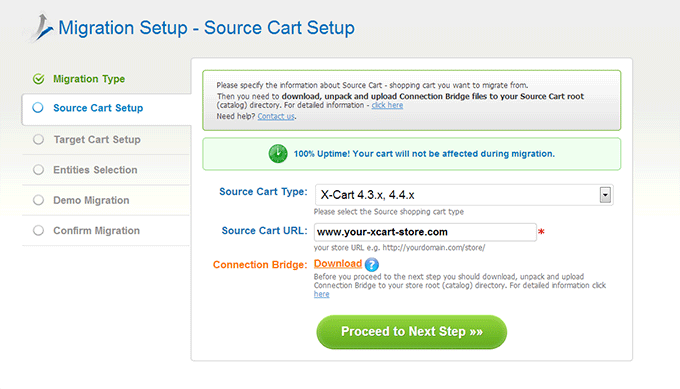This screenshot has width=680, height=389.
Task: Click the X-Cart 4.3.x, 4.4.x combo box
Action: click(x=464, y=195)
